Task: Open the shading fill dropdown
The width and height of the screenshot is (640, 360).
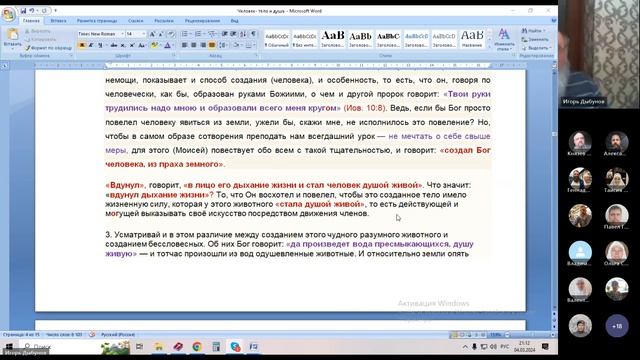Action: point(237,45)
